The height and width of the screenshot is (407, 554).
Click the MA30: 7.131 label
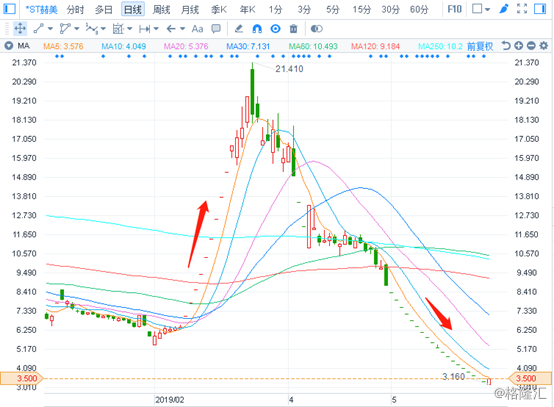tap(248, 46)
